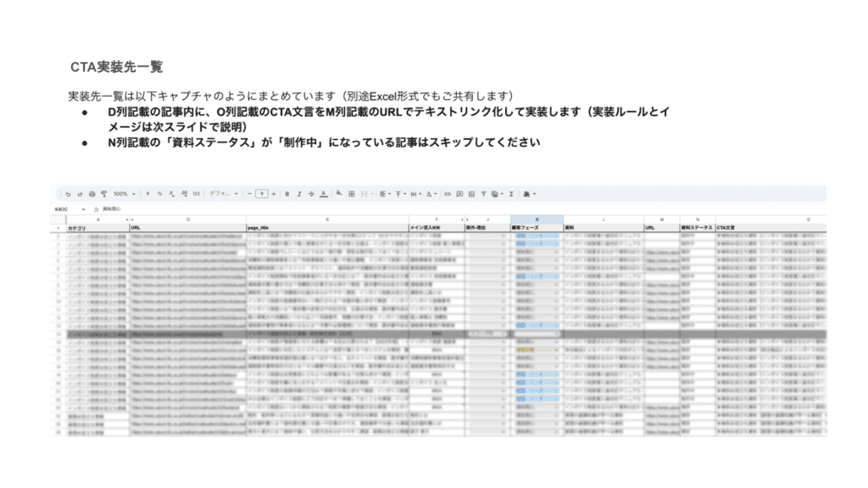Image resolution: width=868 pixels, height=488 pixels.
Task: Click the Undo icon in the toolbar
Action: pos(68,194)
